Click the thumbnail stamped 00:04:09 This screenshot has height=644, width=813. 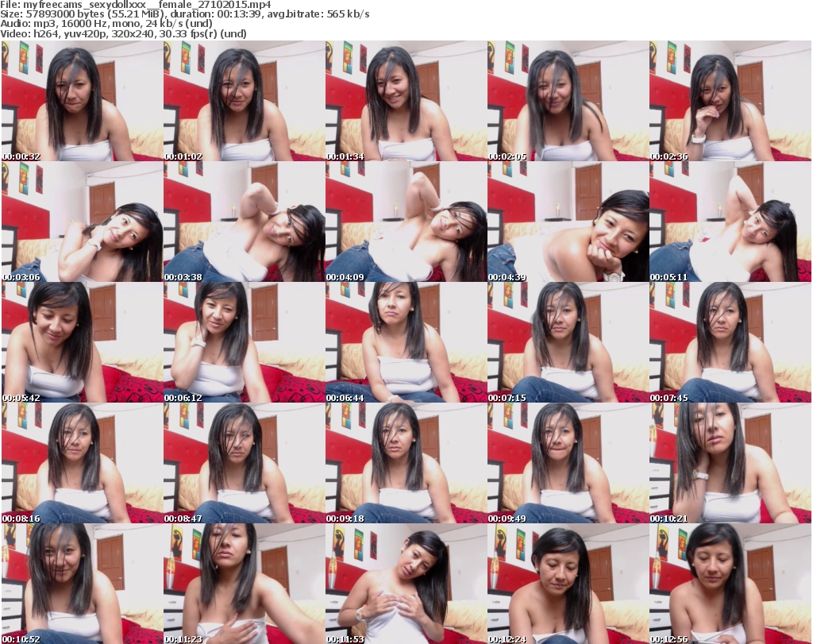[406, 222]
